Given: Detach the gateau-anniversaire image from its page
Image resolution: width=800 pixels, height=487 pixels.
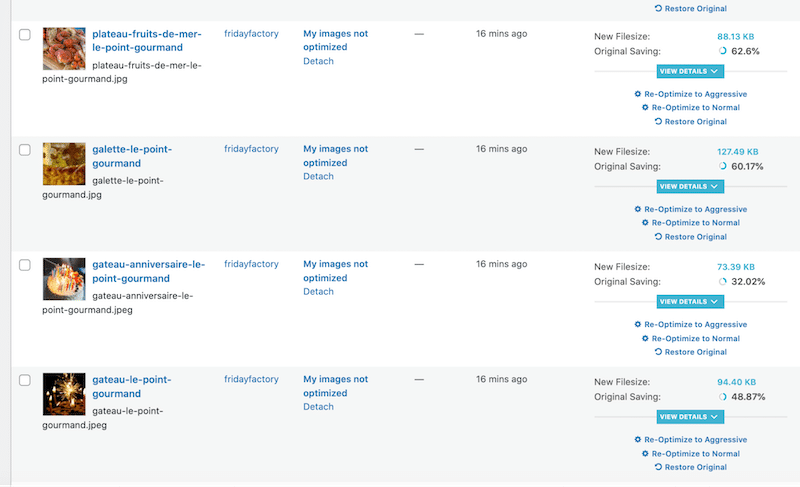Looking at the screenshot, I should [x=318, y=292].
